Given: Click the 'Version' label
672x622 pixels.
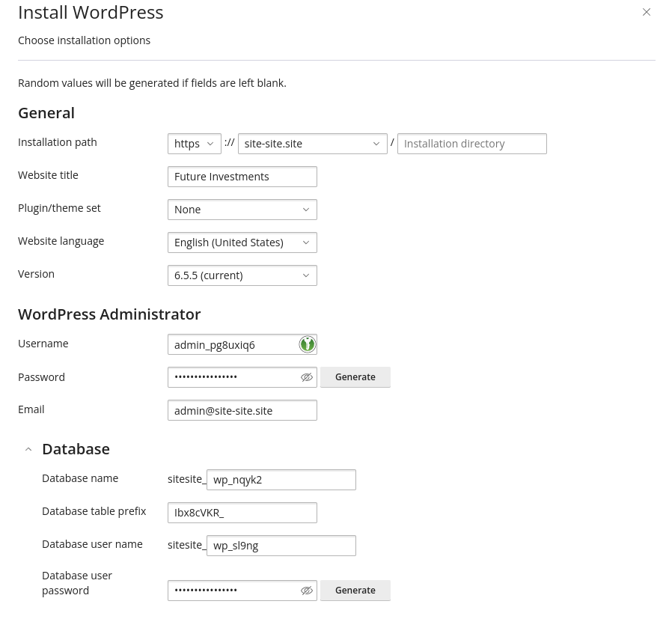Looking at the screenshot, I should (36, 275).
